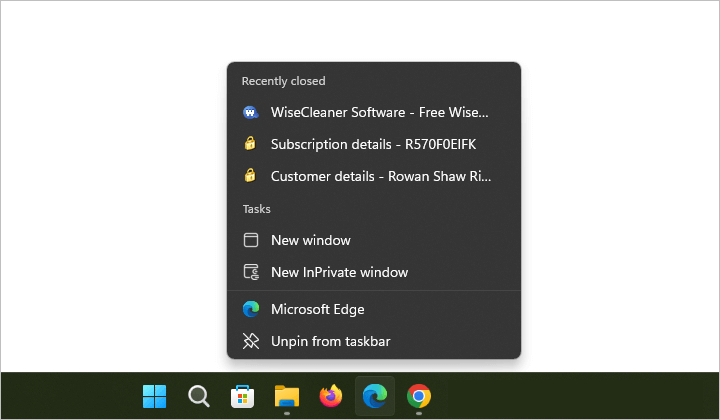This screenshot has height=420, width=720.
Task: Select Unpin from taskbar
Action: (x=374, y=342)
